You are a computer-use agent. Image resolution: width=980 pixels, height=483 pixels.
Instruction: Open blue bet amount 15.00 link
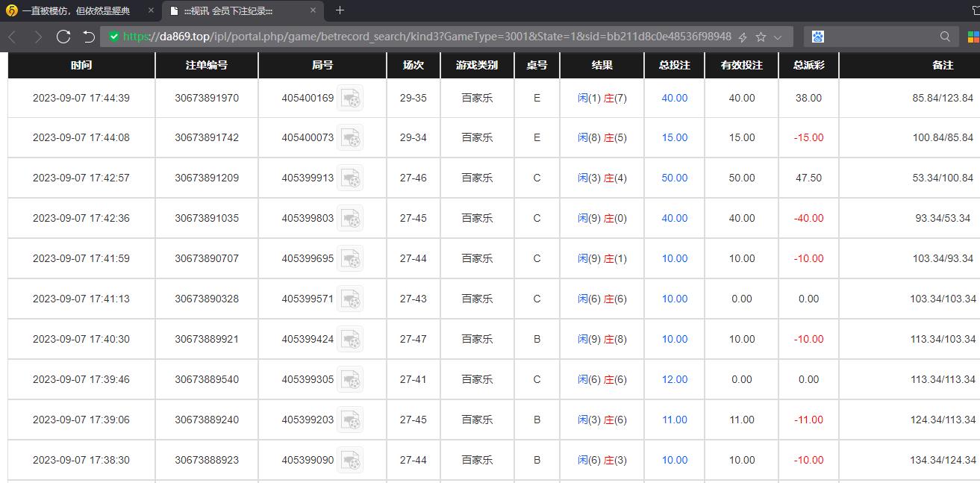tap(675, 138)
